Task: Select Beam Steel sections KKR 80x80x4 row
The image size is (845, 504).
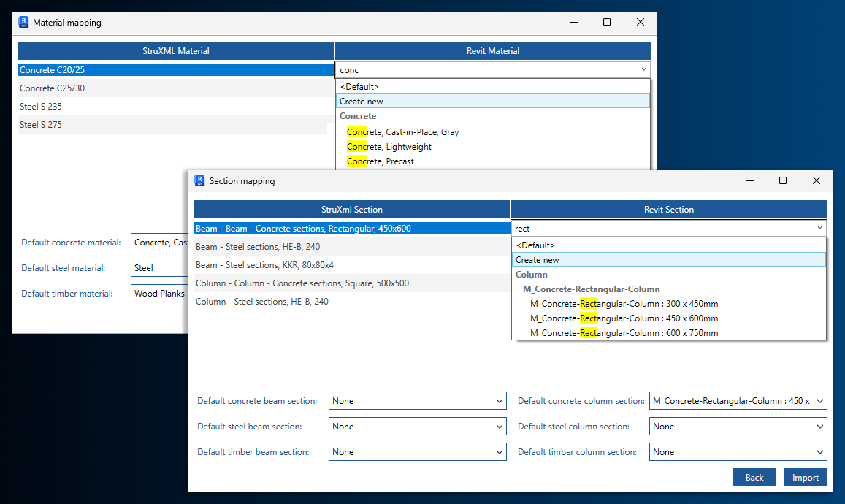Action: pos(352,265)
